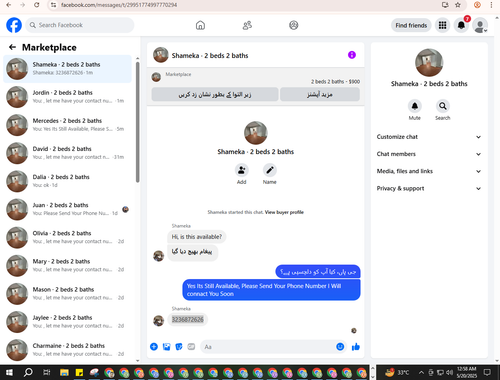
Task: Open the Charmaine 2 beds 2 baths chat
Action: [67, 350]
